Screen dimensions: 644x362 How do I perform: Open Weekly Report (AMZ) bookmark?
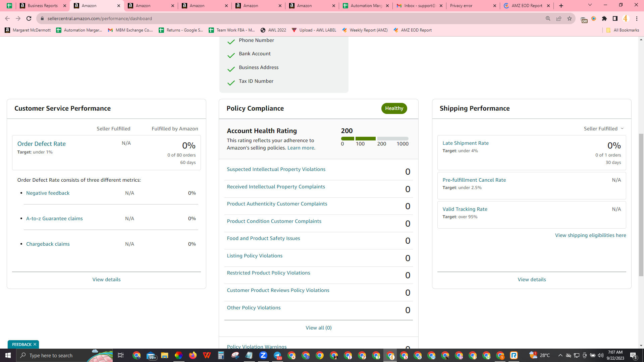(365, 30)
